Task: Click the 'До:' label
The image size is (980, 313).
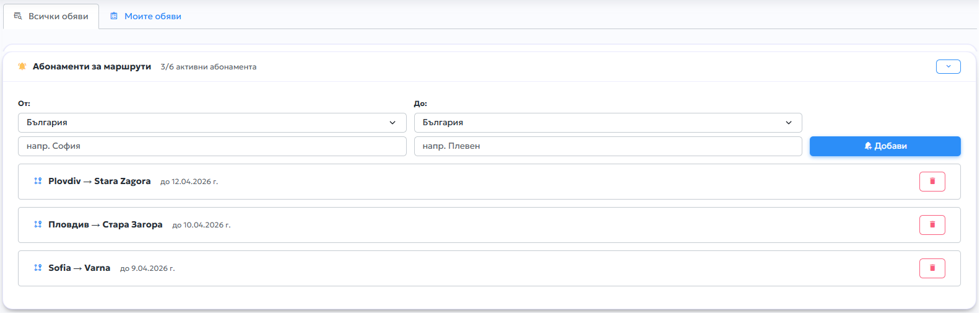Action: 420,104
